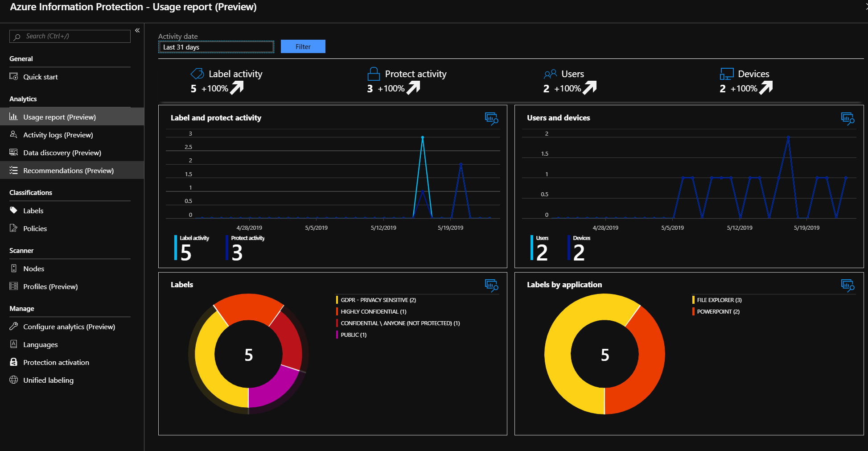
Task: Click the analytics icon on Labels chart
Action: pyautogui.click(x=491, y=285)
